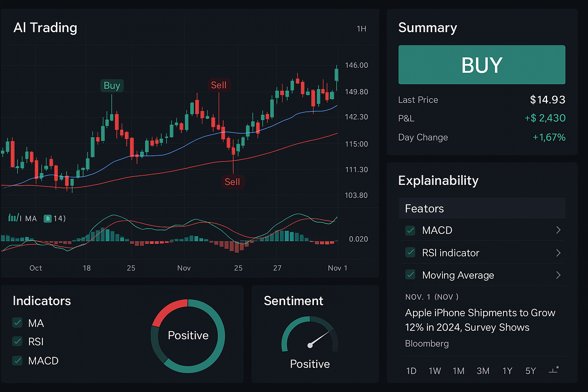
Task: Click the chart tools icon beside the 5Y option
Action: click(x=554, y=371)
